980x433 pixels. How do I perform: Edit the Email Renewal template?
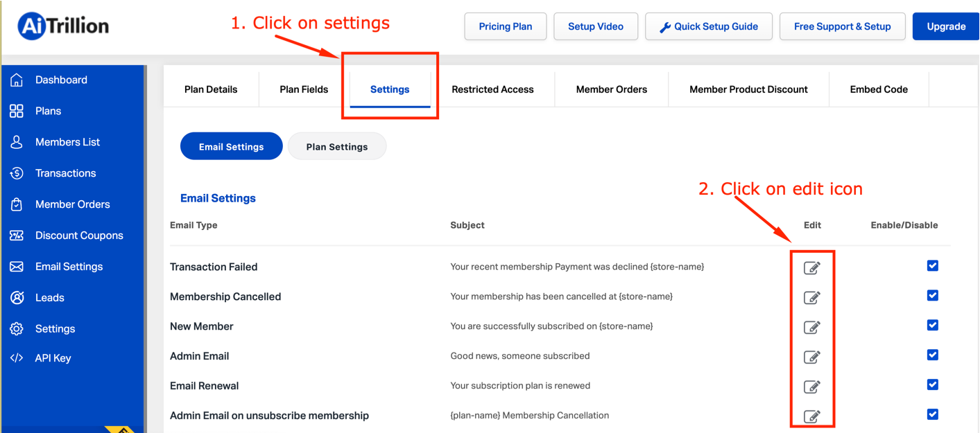[x=812, y=387]
